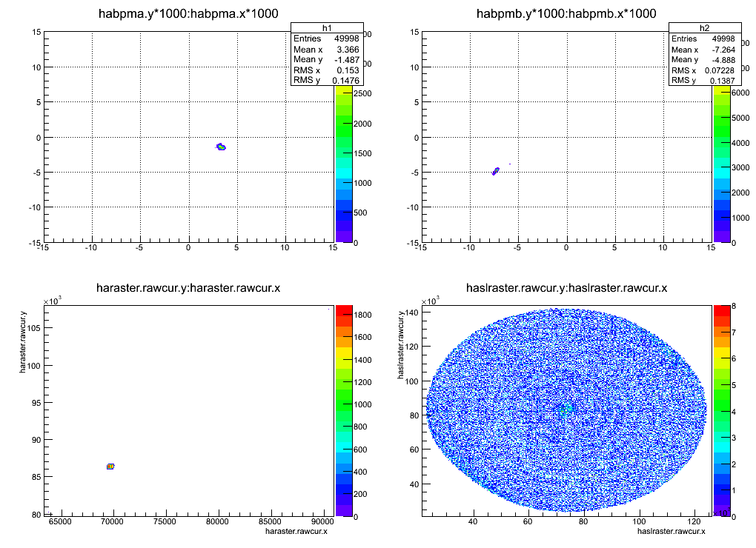Select RMS x 0.07228 in h2 stats
The image size is (756, 548).
pos(703,70)
